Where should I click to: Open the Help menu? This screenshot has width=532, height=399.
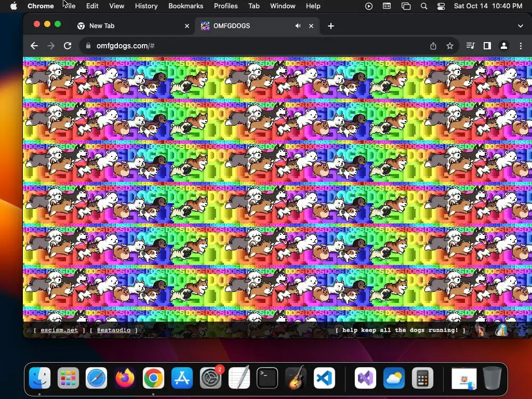tap(313, 6)
